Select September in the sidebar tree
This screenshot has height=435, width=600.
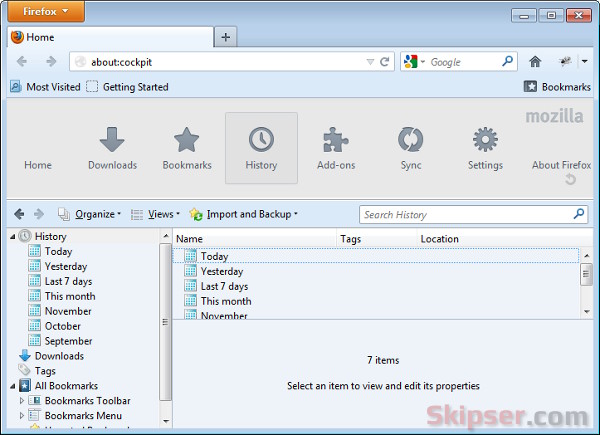point(68,341)
